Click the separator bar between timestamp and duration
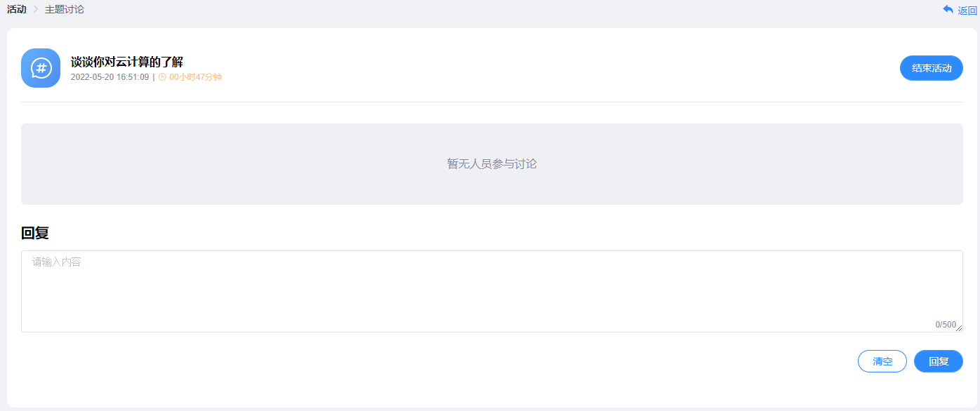The image size is (980, 411). click(x=154, y=77)
